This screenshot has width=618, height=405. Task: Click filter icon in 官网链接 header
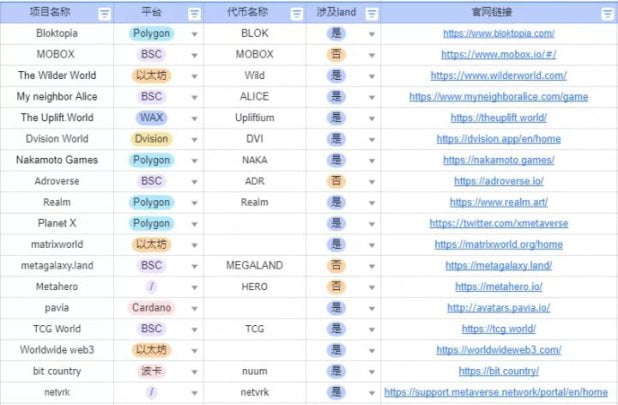click(607, 14)
